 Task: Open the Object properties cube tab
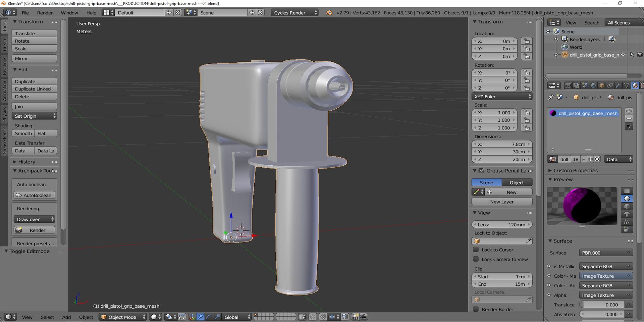click(x=601, y=86)
